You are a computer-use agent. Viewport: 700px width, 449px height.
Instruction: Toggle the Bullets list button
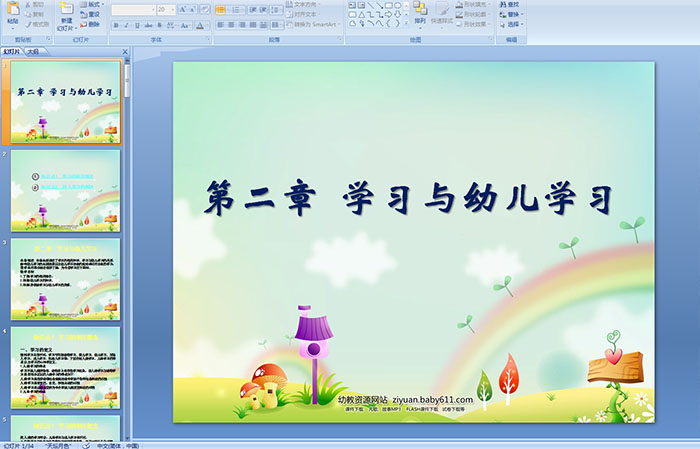[x=221, y=9]
